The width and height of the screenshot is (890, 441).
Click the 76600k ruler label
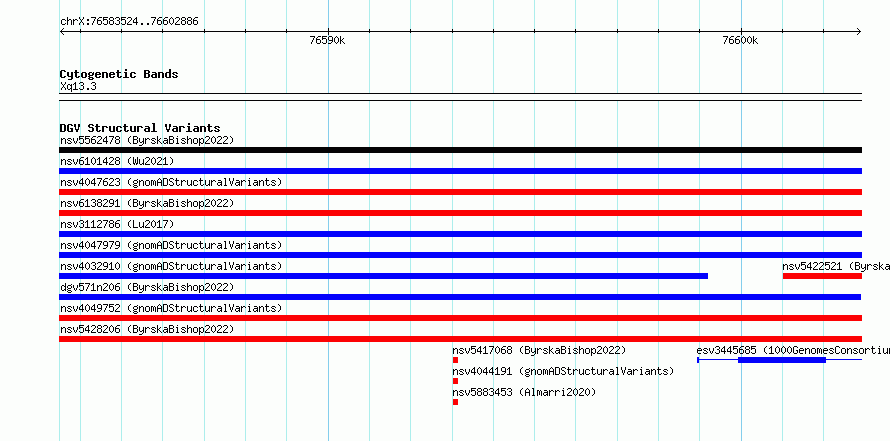coord(740,40)
